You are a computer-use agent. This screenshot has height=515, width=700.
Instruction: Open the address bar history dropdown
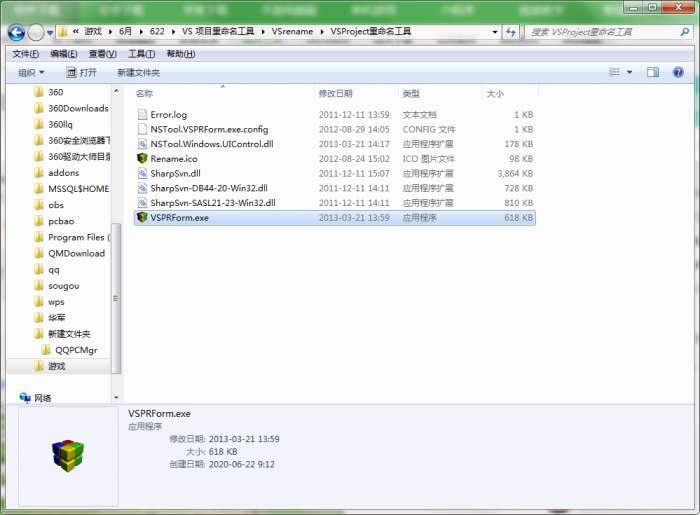click(x=494, y=32)
